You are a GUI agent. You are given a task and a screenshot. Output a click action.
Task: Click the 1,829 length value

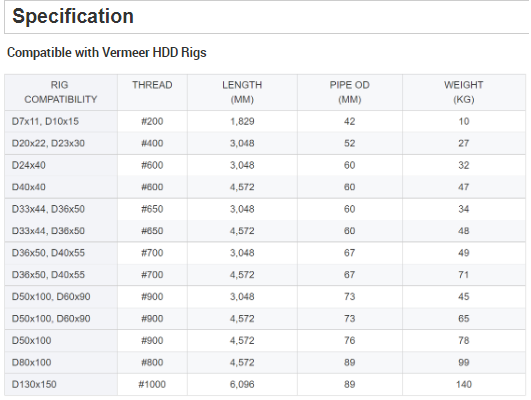point(242,121)
